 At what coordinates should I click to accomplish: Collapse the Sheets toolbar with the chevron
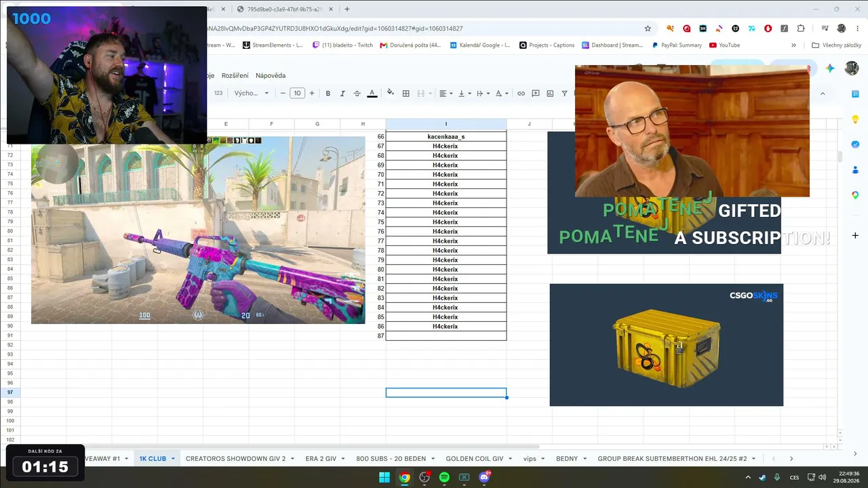(823, 94)
